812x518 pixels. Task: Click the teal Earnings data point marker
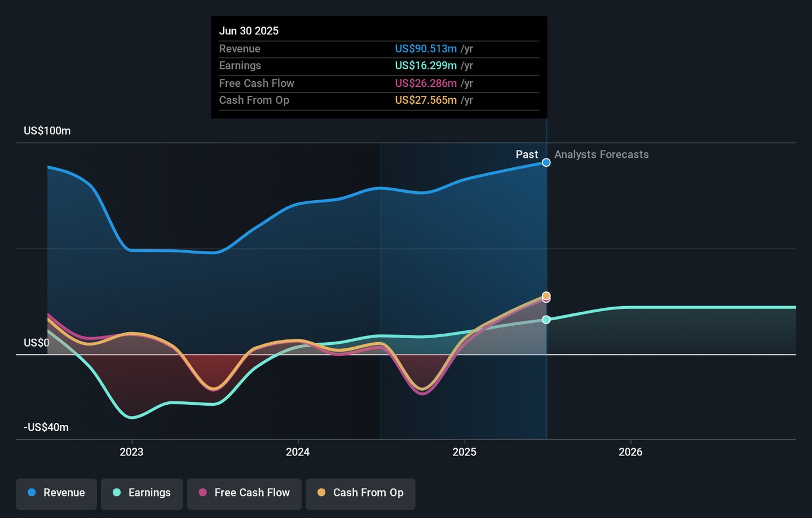click(x=546, y=320)
